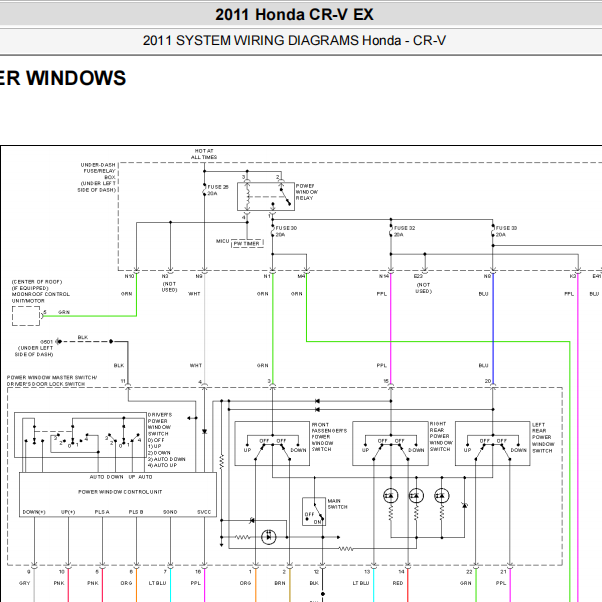Select the 'FUSE 33 20A' label

click(506, 231)
